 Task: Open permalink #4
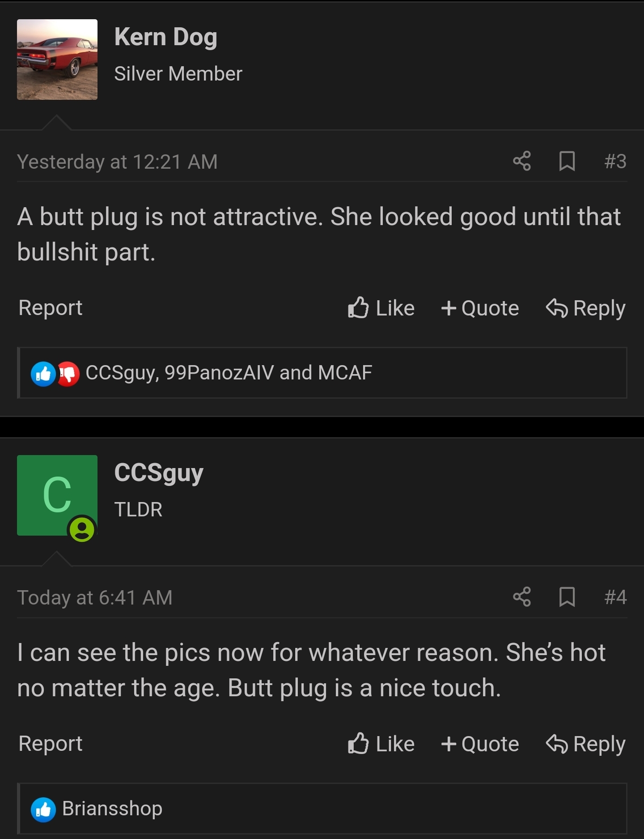pyautogui.click(x=615, y=597)
